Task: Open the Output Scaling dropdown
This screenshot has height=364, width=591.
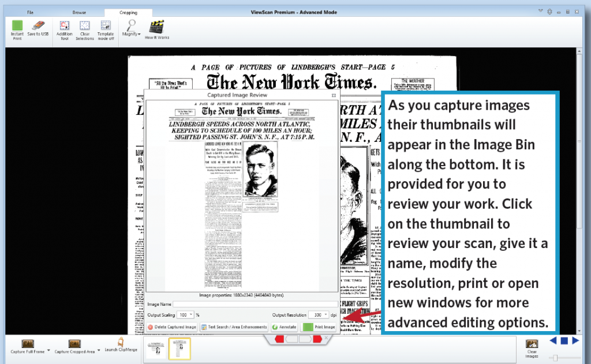Action: pyautogui.click(x=185, y=315)
